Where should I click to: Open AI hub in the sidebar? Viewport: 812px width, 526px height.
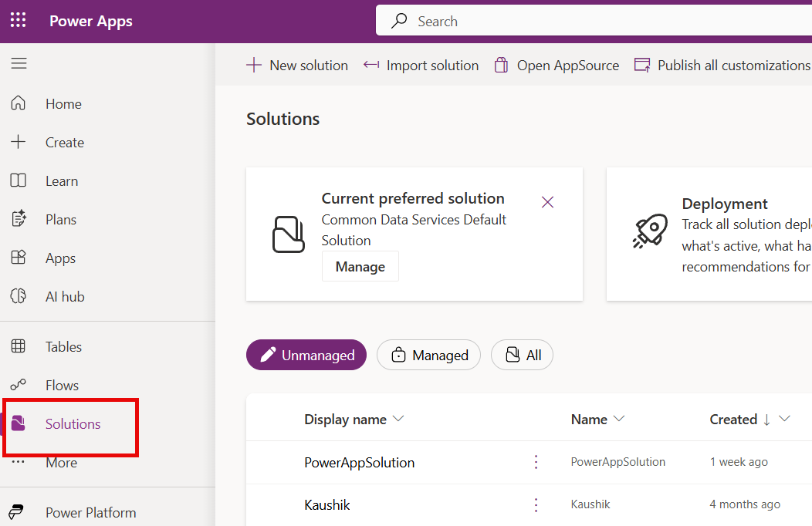pos(65,297)
